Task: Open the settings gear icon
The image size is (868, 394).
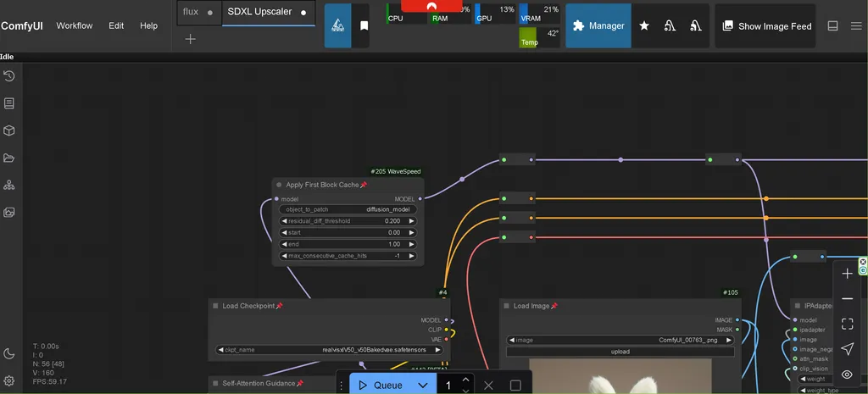Action: click(8, 380)
